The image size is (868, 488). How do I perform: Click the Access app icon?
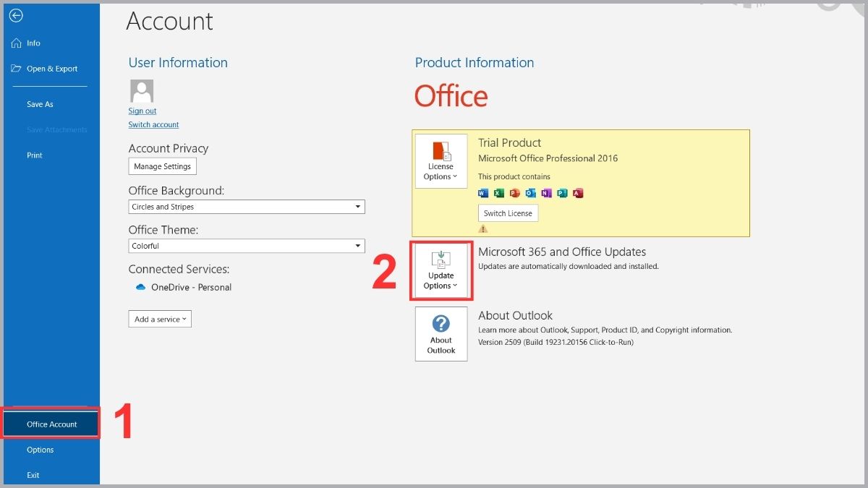[578, 193]
